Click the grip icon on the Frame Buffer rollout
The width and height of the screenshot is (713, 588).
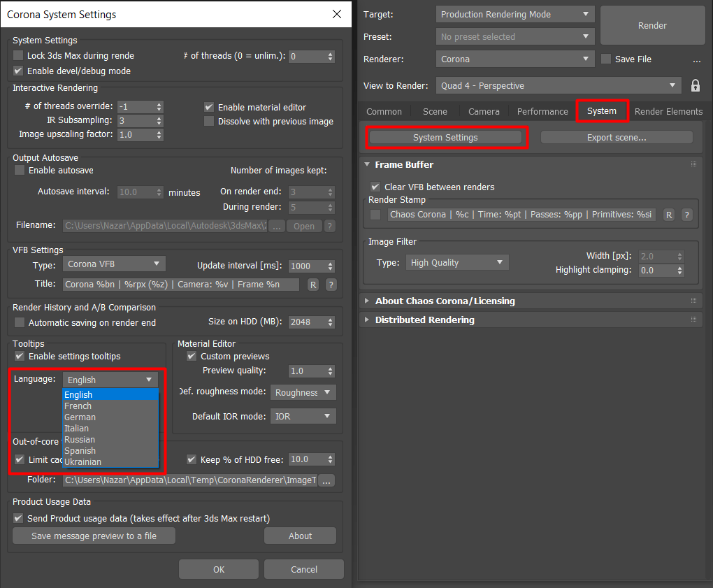click(693, 164)
